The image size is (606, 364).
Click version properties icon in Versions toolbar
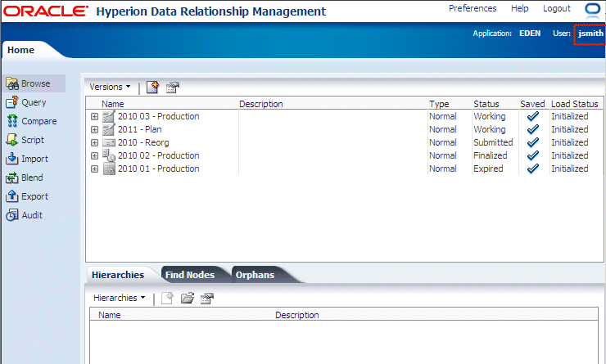pos(172,88)
